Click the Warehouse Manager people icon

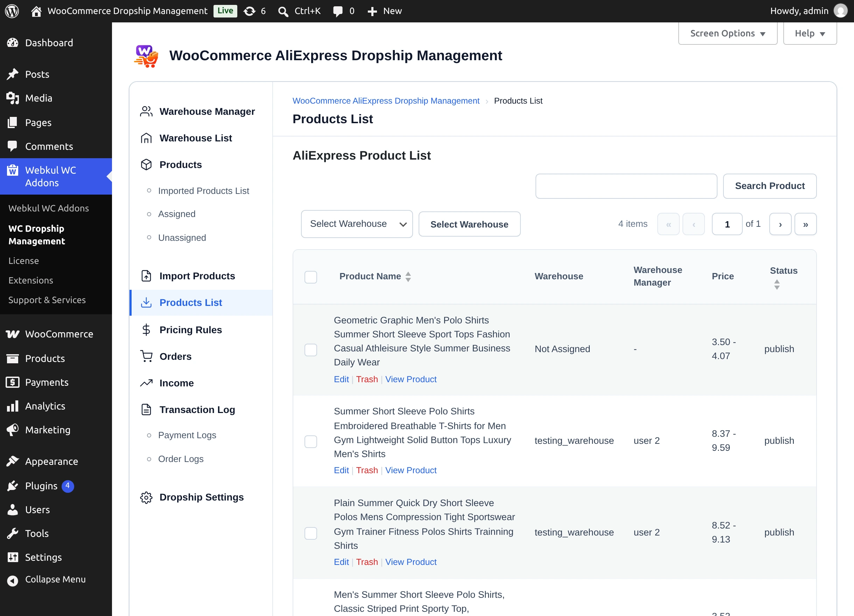coord(146,111)
